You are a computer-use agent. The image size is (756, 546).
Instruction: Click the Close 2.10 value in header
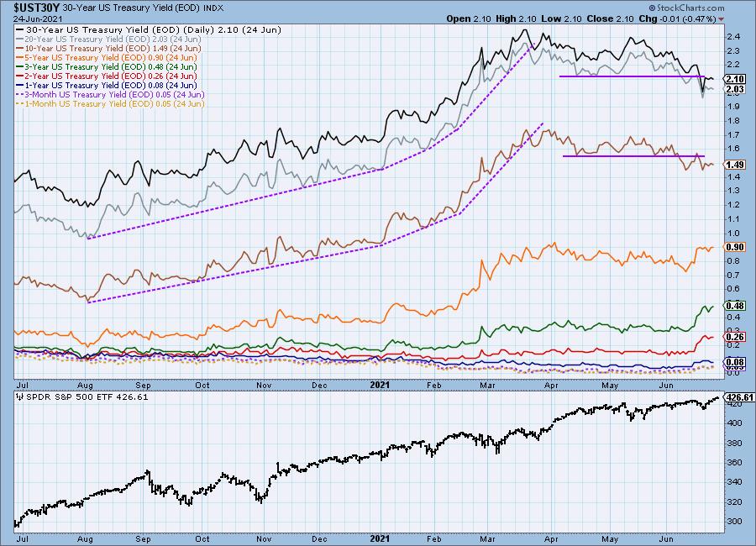[610, 18]
